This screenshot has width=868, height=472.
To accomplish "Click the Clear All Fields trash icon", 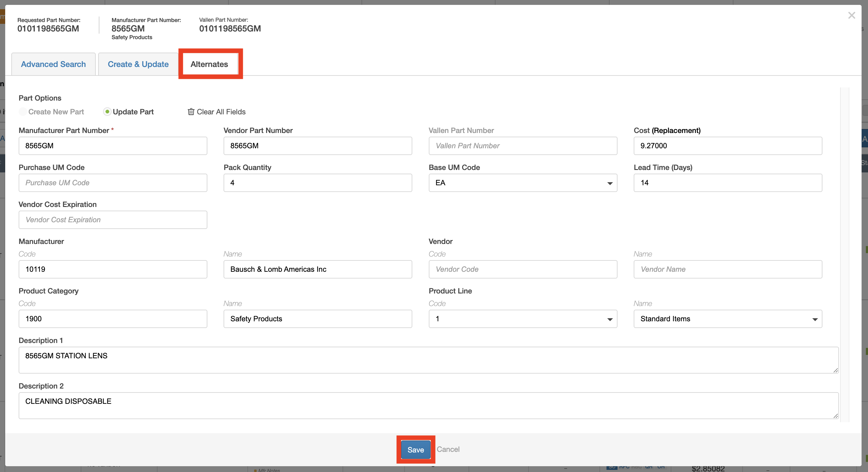I will [x=191, y=112].
